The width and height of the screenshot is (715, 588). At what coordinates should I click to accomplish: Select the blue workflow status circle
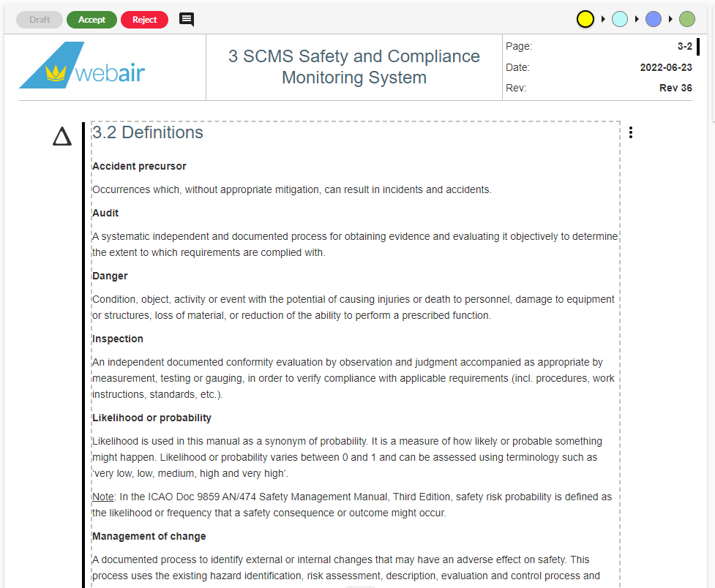(653, 18)
